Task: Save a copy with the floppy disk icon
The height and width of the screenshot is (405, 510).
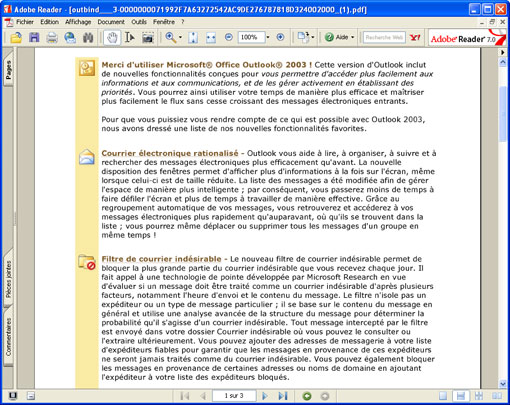Action: (34, 37)
